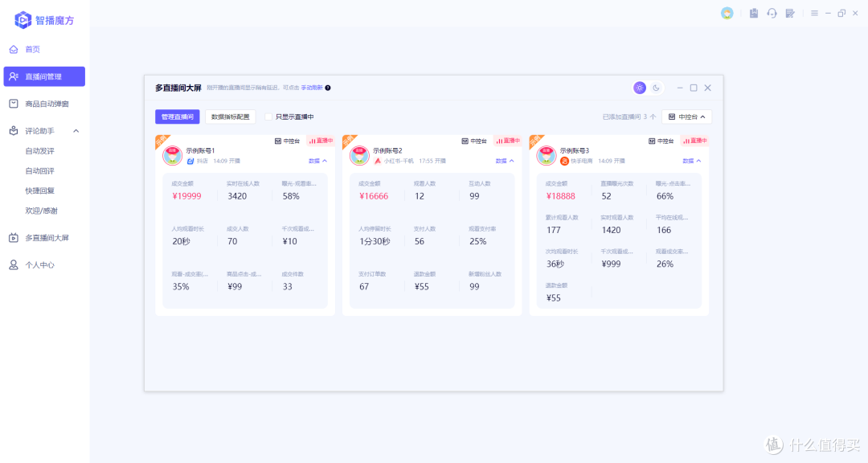Click the 直播中 badge on 示例账号1
868x463 pixels.
[x=321, y=141]
